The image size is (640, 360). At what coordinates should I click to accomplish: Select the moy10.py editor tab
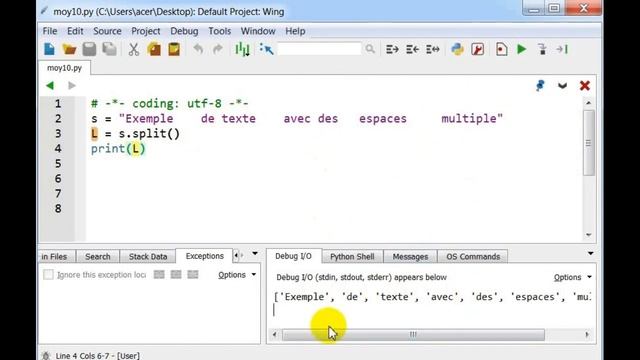click(x=64, y=68)
